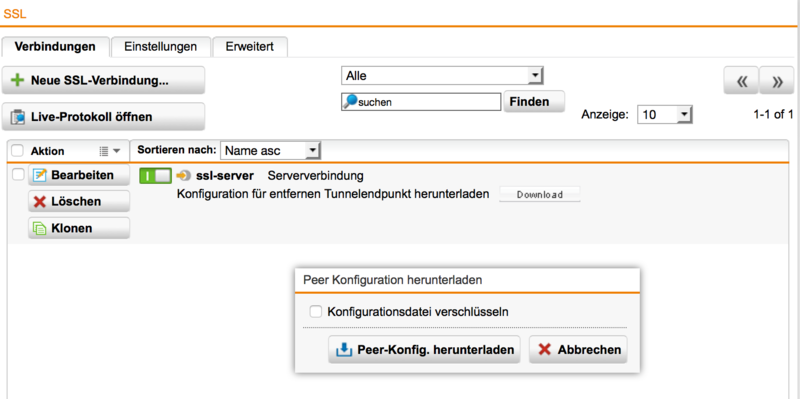Open the Alle filter dropdown
This screenshot has width=800, height=399.
coord(441,76)
